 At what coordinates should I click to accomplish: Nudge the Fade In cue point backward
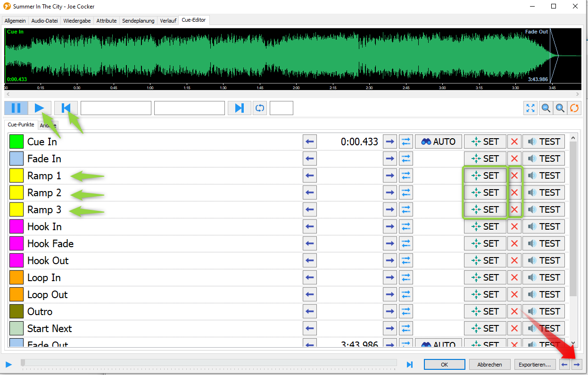[309, 158]
